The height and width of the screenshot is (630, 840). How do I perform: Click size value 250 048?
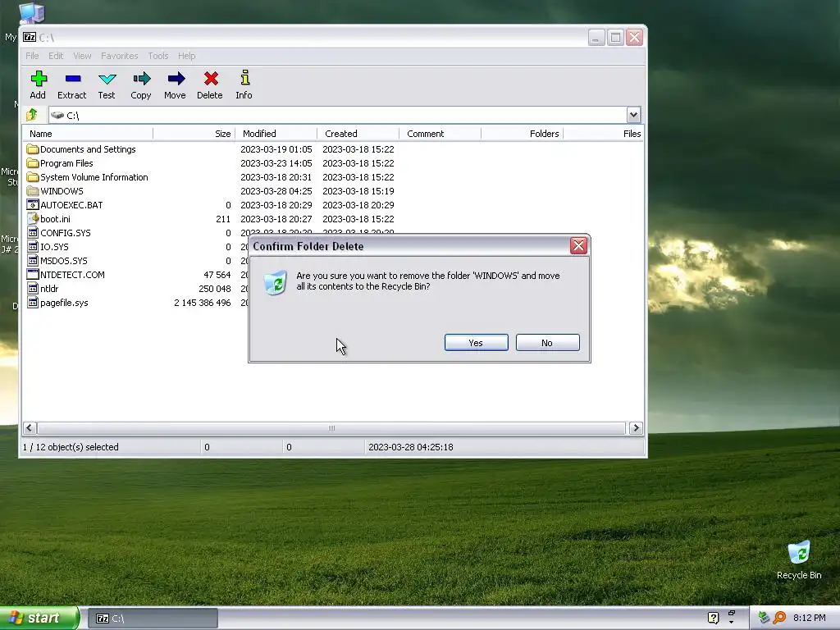[215, 289]
